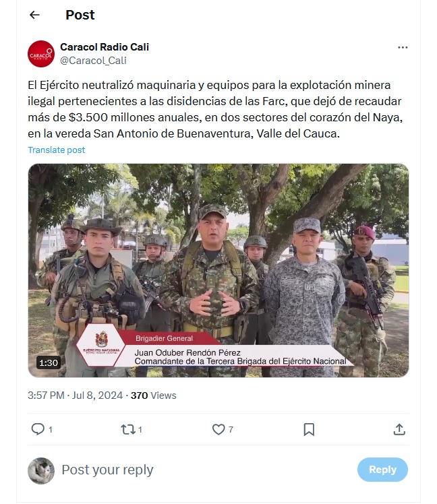Go back using the arrow icon
Viewport: 437px width, 504px height.
point(34,15)
